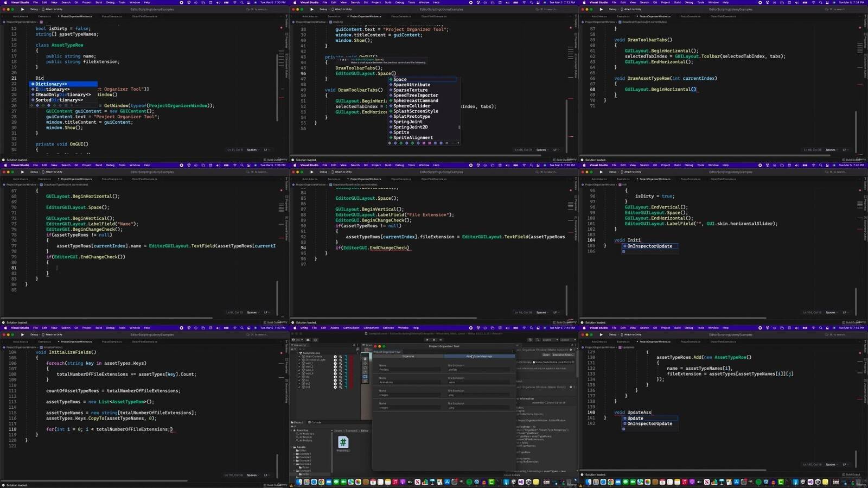Screen dimensions: 868x488
Task: Toggle checkmark beside wall_1 in Hierarchy
Action: pyautogui.click(x=299, y=364)
